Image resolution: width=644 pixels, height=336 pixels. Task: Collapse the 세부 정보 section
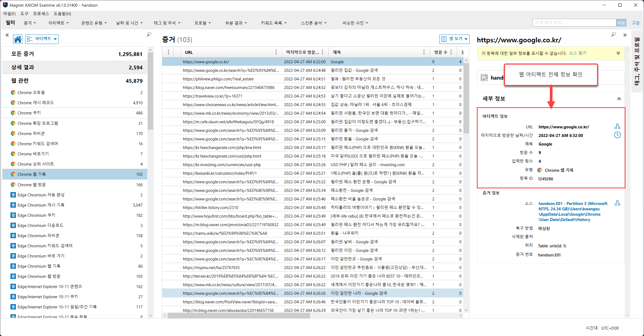tap(619, 99)
